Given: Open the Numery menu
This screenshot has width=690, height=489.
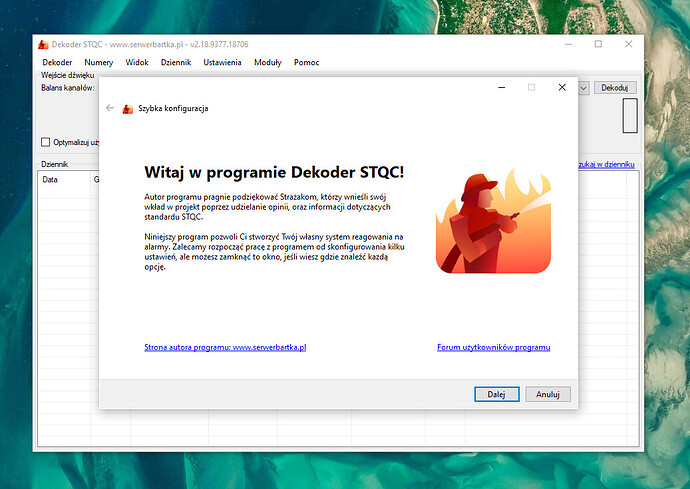Looking at the screenshot, I should point(99,62).
